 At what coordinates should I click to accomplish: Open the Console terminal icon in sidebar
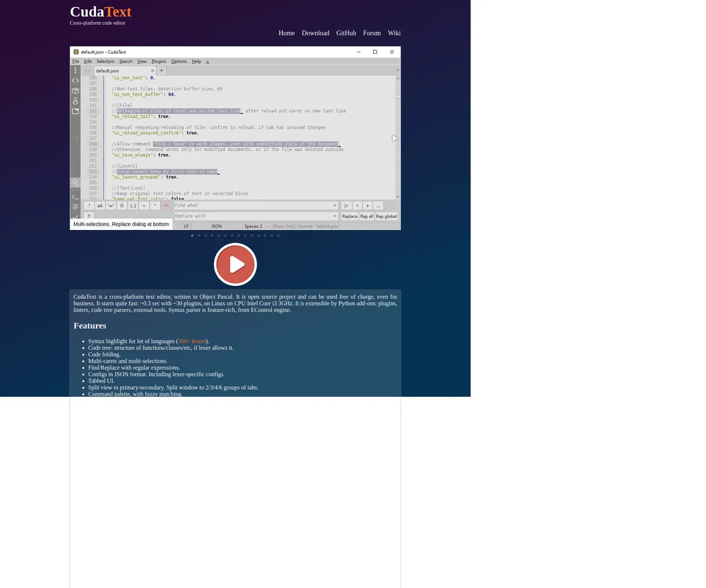pos(75,196)
